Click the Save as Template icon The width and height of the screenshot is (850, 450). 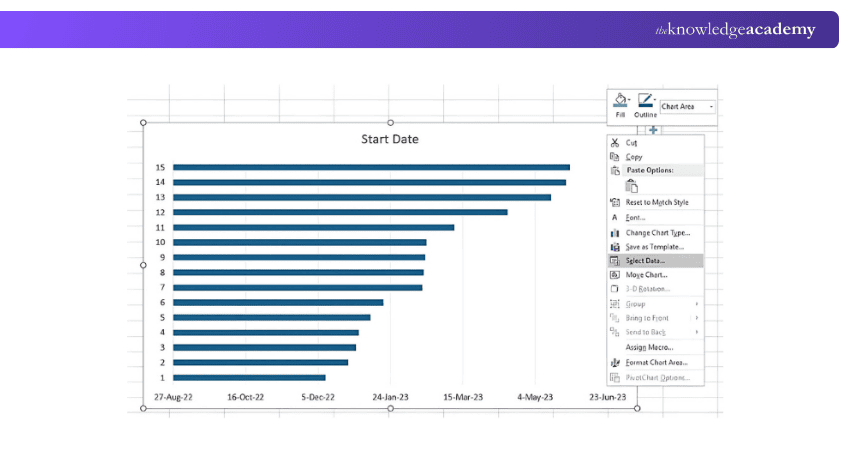(x=615, y=247)
